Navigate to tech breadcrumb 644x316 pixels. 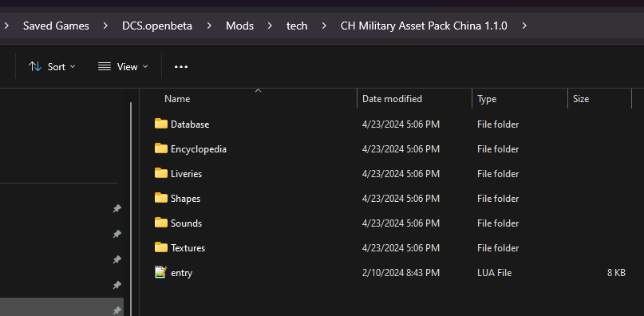(x=297, y=26)
